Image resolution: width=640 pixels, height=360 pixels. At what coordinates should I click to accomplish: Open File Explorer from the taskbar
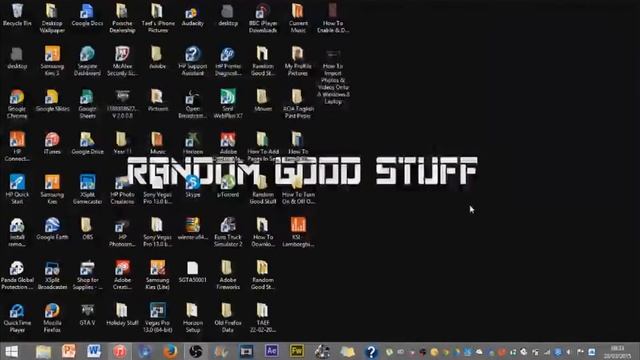tap(43, 351)
